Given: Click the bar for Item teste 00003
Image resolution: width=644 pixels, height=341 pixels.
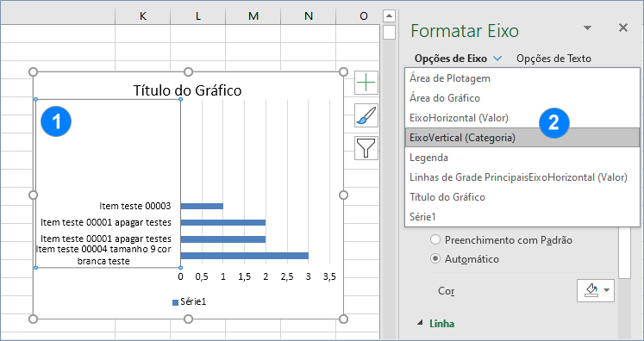Looking at the screenshot, I should tap(202, 206).
